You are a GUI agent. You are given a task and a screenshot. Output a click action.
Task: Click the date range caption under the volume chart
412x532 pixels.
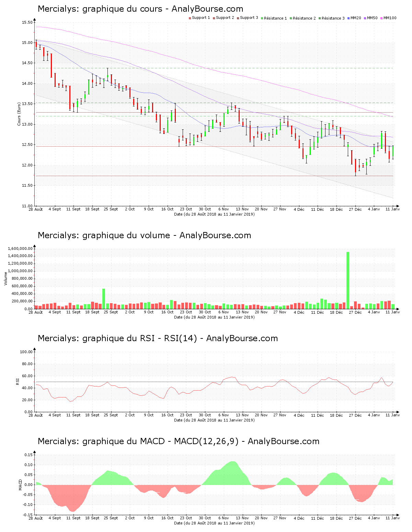[214, 317]
